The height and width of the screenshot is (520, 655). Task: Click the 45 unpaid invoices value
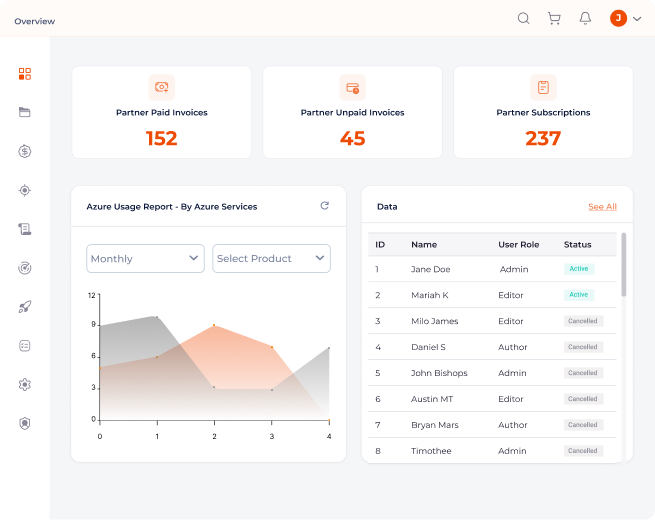click(353, 138)
